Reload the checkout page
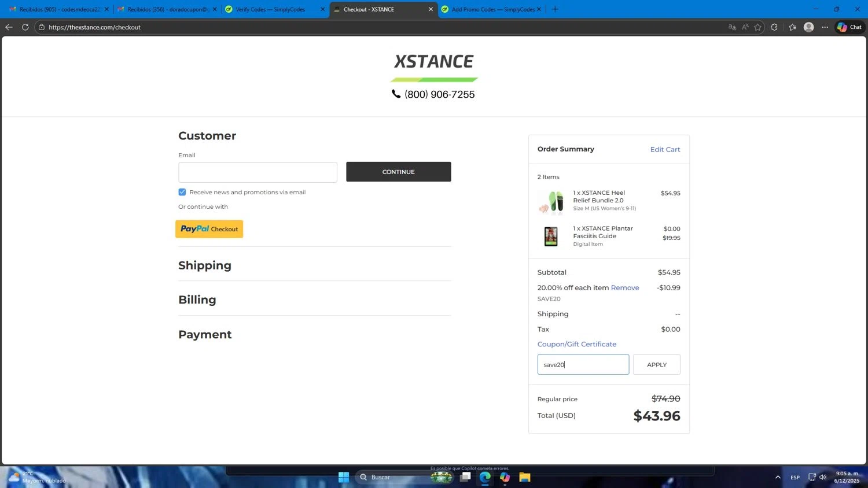Screen dimensions: 868x488 [x=25, y=27]
